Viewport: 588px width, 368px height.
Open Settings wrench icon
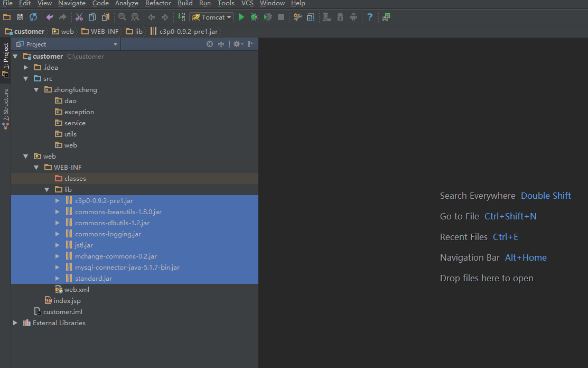point(297,17)
